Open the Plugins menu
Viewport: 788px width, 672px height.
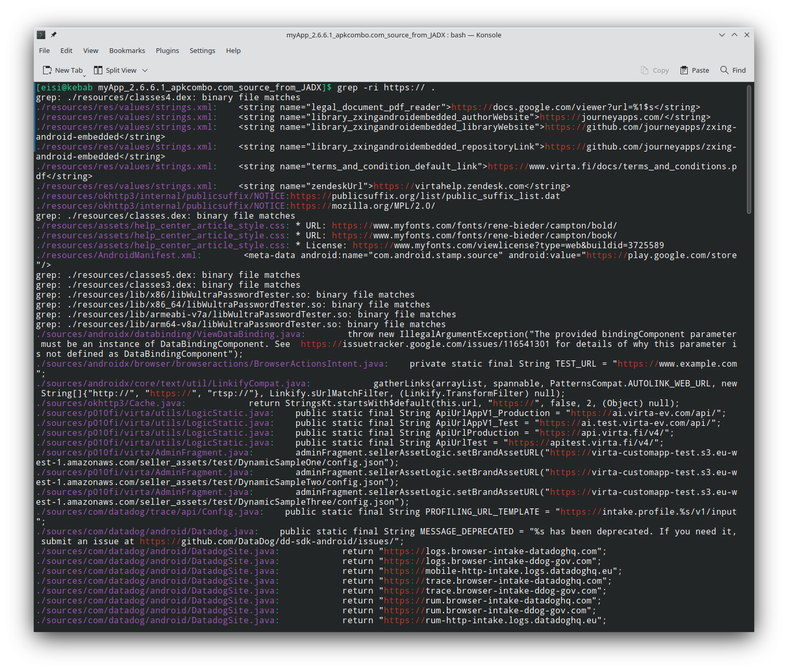coord(167,50)
